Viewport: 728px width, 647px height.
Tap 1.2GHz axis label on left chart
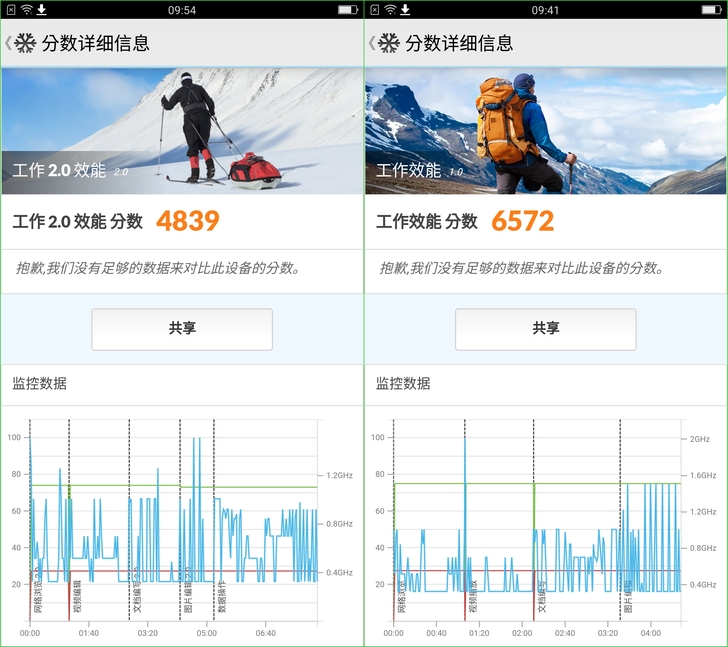[339, 475]
